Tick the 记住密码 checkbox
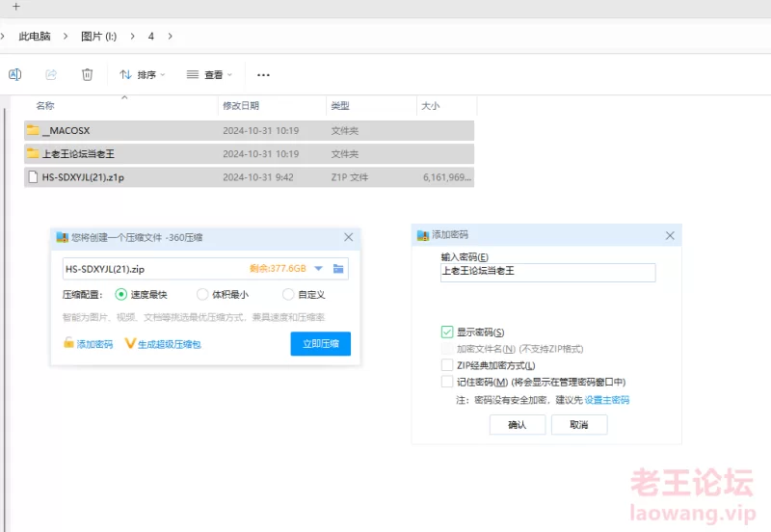Viewport: 771px width, 532px height. point(447,382)
